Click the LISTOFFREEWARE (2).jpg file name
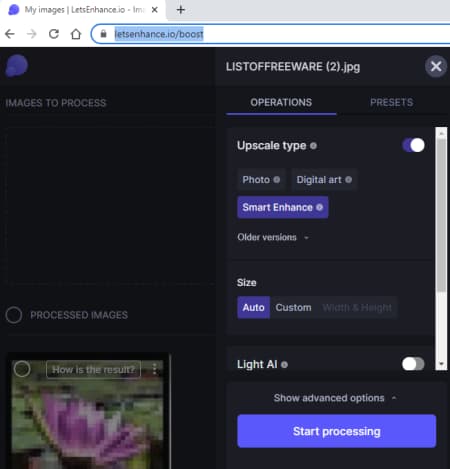 (x=293, y=67)
